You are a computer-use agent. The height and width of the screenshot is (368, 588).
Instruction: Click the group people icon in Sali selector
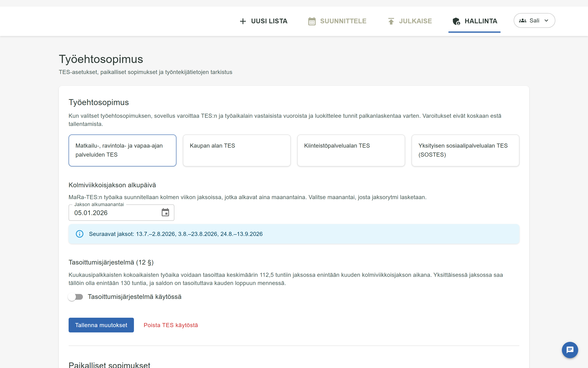click(522, 21)
